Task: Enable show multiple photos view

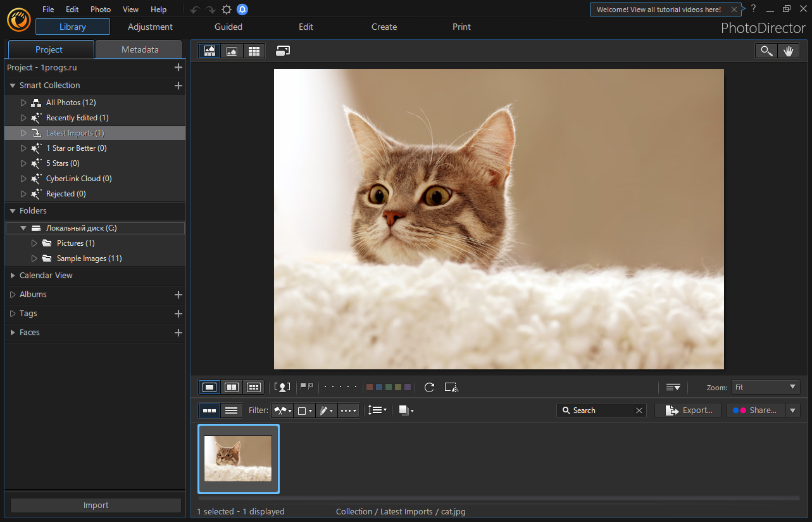Action: 253,387
